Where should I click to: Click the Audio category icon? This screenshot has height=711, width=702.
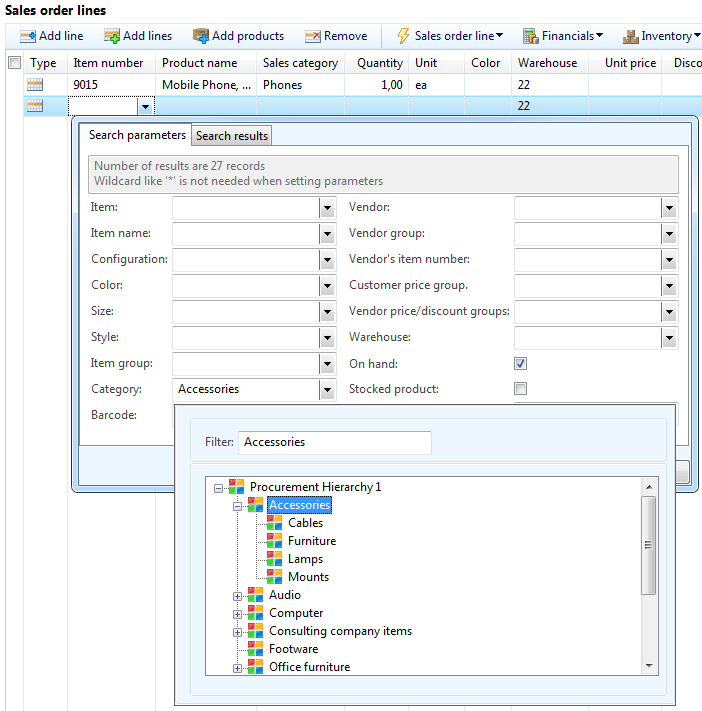(x=255, y=595)
